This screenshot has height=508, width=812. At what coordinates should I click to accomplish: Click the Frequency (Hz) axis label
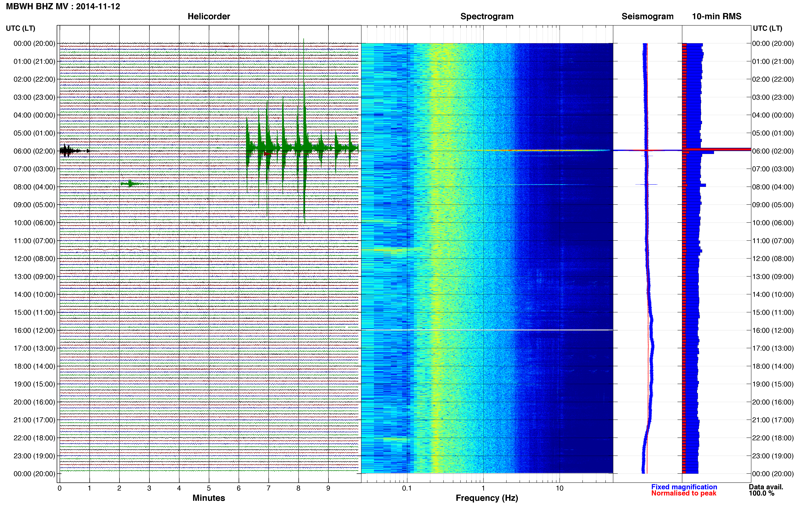487,498
